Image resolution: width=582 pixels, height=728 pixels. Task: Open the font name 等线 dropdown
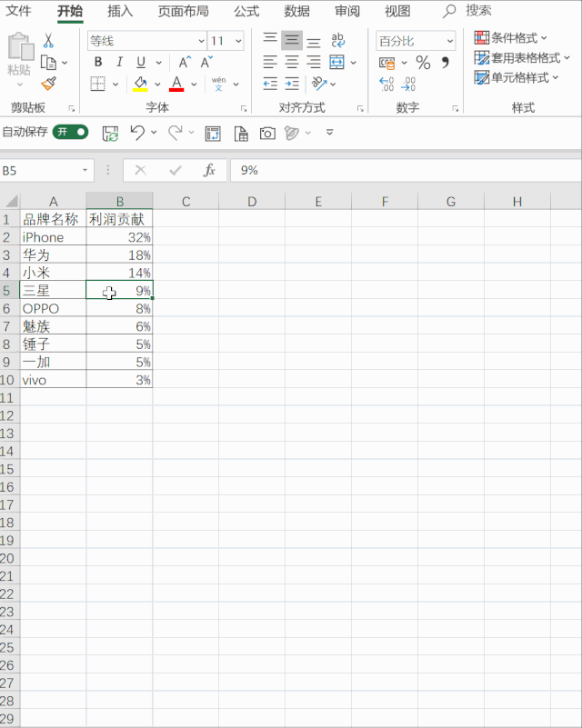point(201,41)
